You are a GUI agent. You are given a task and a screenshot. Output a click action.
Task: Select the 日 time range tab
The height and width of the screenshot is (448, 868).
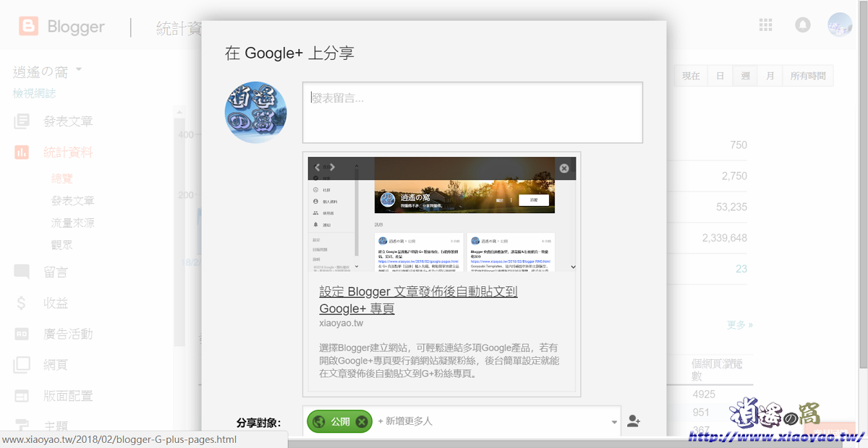point(720,76)
